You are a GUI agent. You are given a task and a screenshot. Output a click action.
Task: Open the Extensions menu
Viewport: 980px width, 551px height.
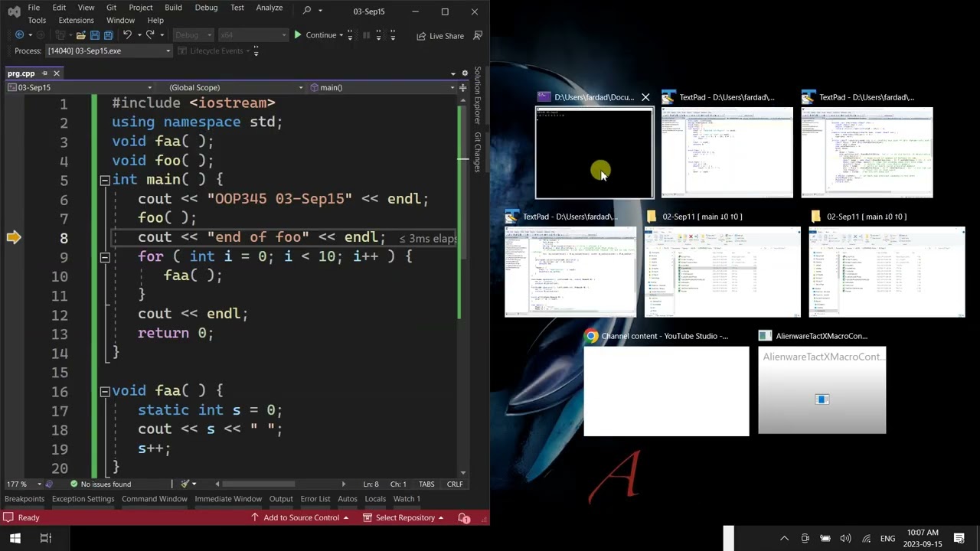click(x=76, y=21)
